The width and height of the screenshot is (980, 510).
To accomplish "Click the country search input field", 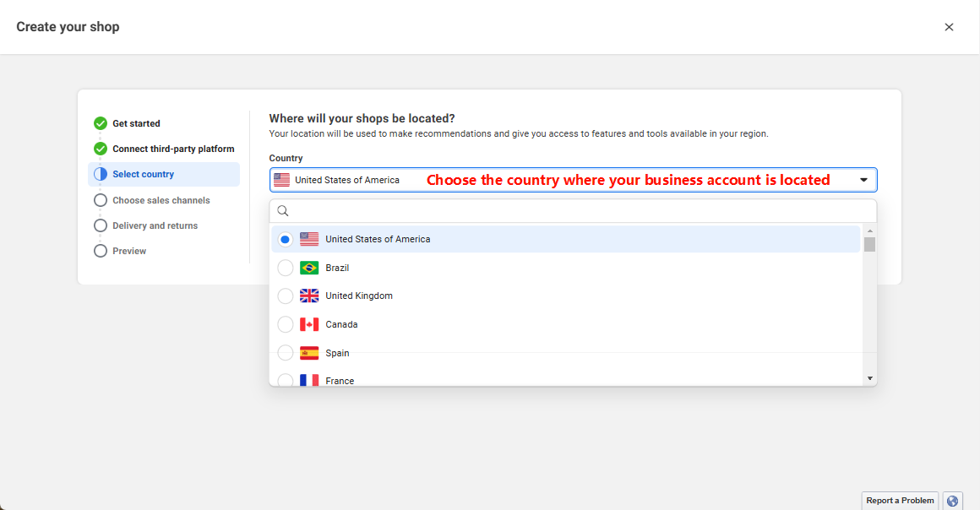I will pyautogui.click(x=574, y=211).
